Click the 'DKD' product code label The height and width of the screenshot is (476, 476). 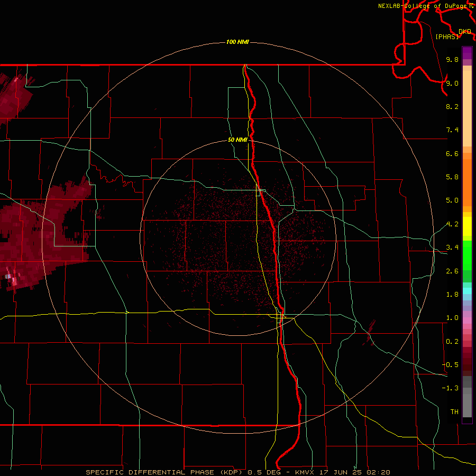(465, 32)
